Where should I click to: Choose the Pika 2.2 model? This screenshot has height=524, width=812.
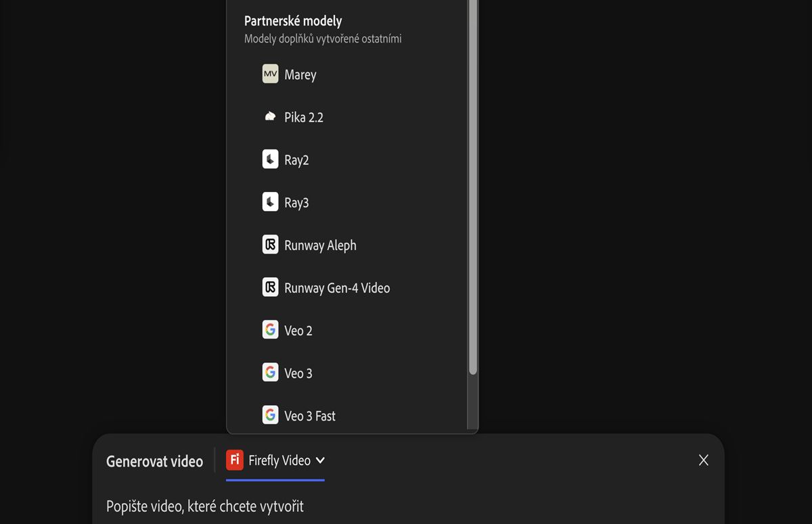point(303,118)
